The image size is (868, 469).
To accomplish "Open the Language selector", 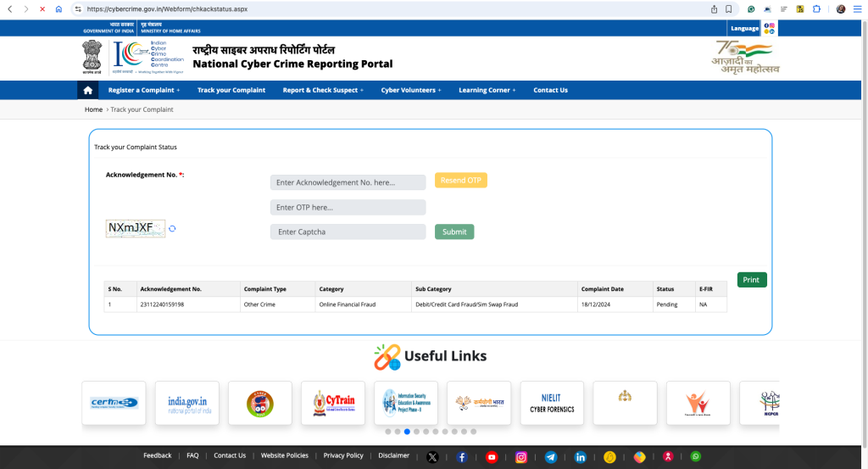I will click(x=745, y=28).
